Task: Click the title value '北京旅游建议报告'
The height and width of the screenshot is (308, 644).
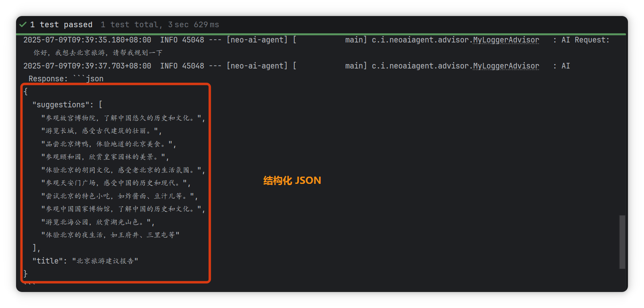Action: pyautogui.click(x=105, y=261)
